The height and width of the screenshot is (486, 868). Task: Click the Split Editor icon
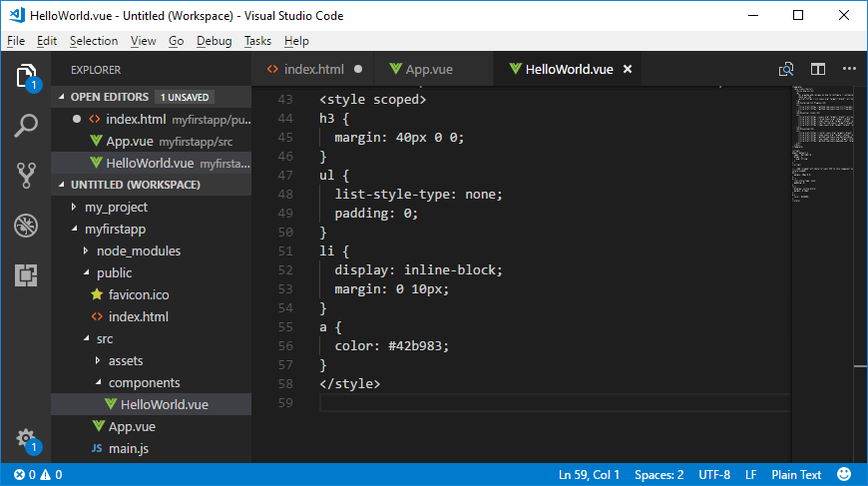(818, 69)
